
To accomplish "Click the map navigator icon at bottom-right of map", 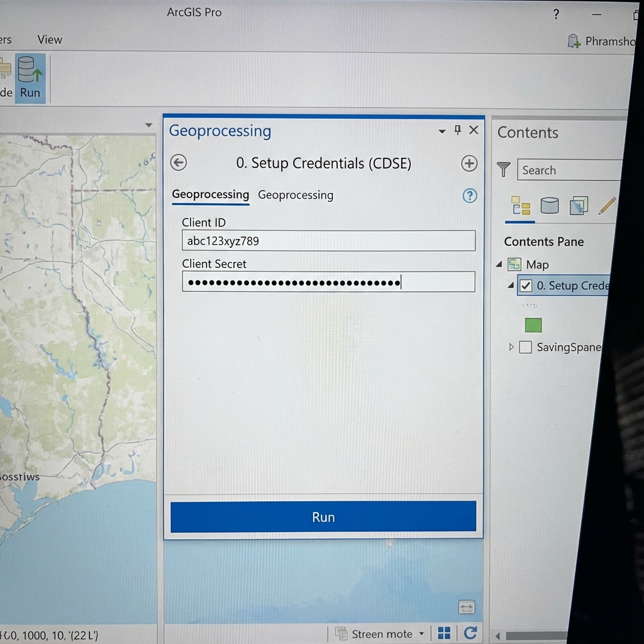I will click(466, 607).
